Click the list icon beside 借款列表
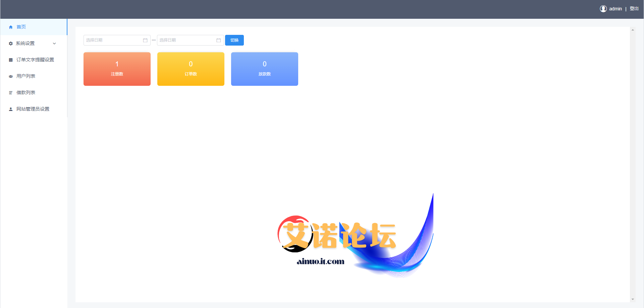Image resolution: width=644 pixels, height=308 pixels. coord(11,93)
